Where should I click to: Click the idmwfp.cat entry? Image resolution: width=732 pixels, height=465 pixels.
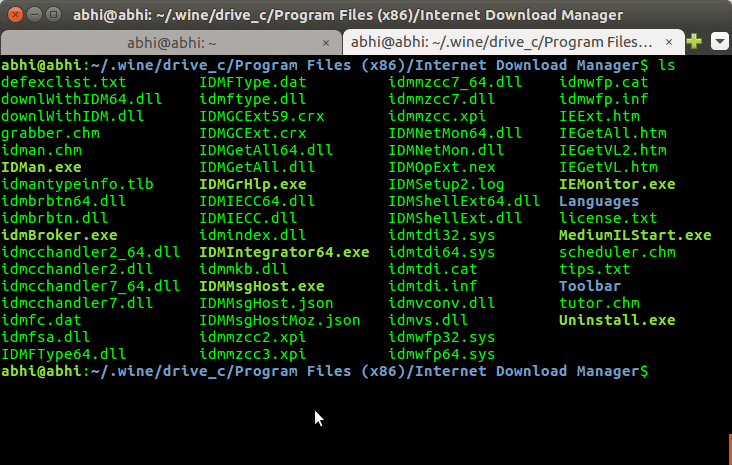pyautogui.click(x=604, y=82)
